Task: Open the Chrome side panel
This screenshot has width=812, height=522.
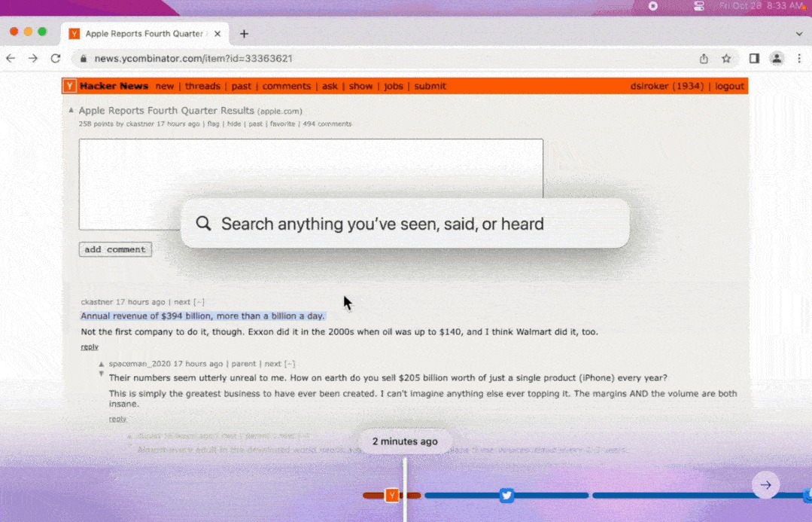Action: [x=754, y=59]
